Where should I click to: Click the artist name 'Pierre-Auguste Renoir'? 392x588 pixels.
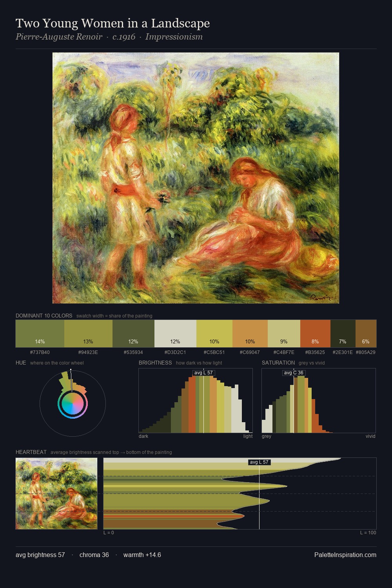tap(59, 37)
